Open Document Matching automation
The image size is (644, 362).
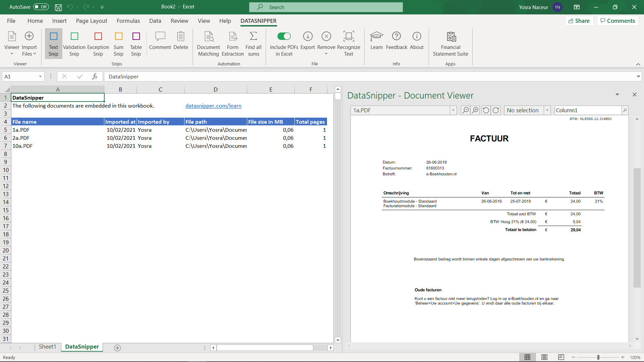[208, 44]
